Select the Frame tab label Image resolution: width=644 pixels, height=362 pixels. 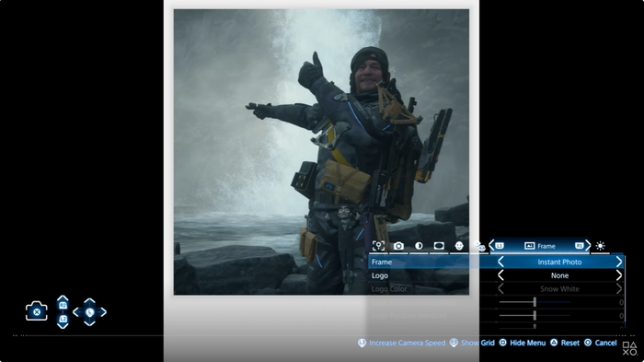coord(540,246)
